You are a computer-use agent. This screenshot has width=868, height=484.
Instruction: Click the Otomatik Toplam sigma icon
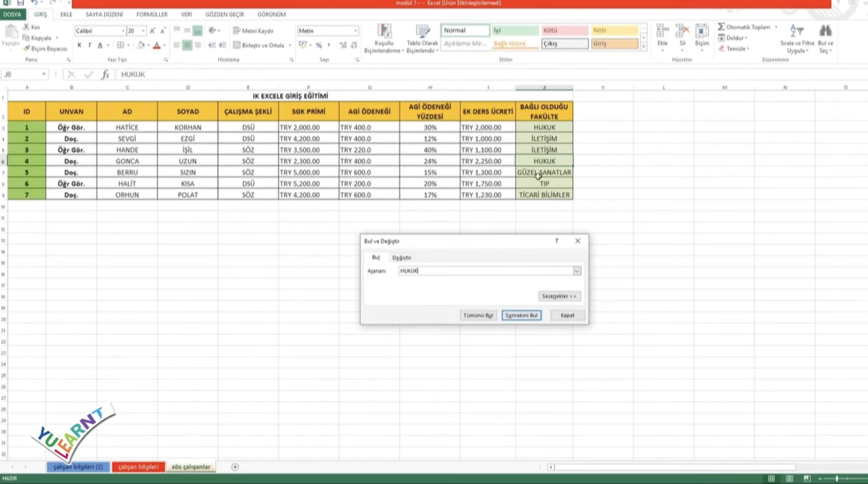tap(721, 27)
